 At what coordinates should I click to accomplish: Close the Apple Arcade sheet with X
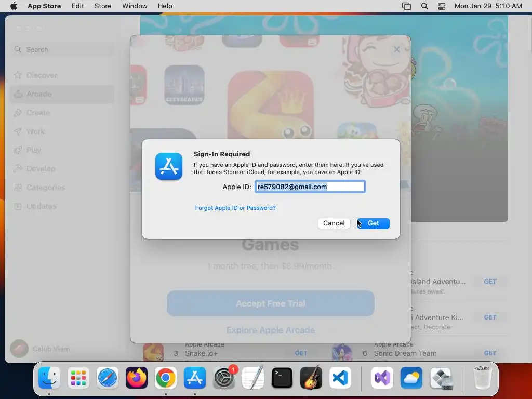pos(396,49)
